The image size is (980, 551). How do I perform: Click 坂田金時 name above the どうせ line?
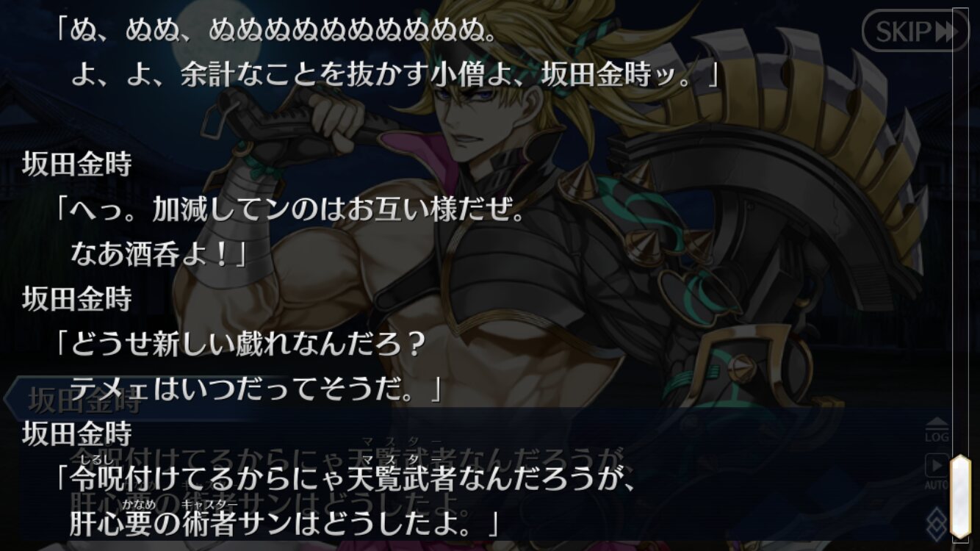click(x=77, y=298)
